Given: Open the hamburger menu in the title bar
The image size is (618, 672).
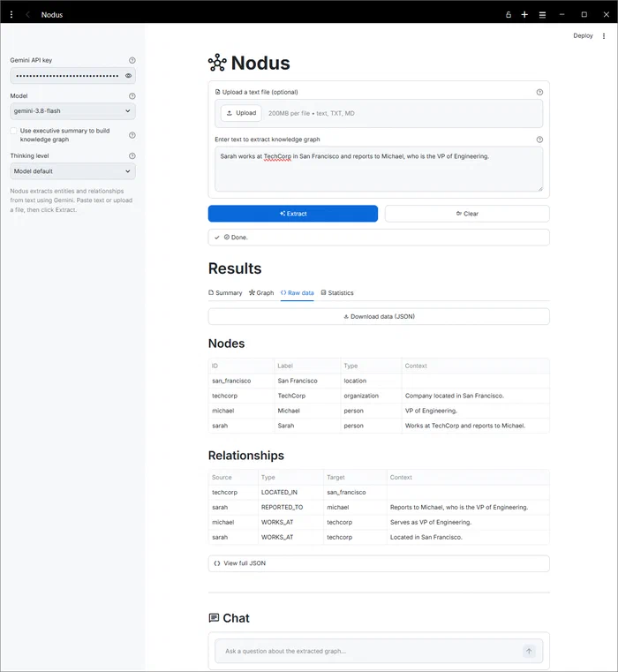Looking at the screenshot, I should (x=542, y=15).
